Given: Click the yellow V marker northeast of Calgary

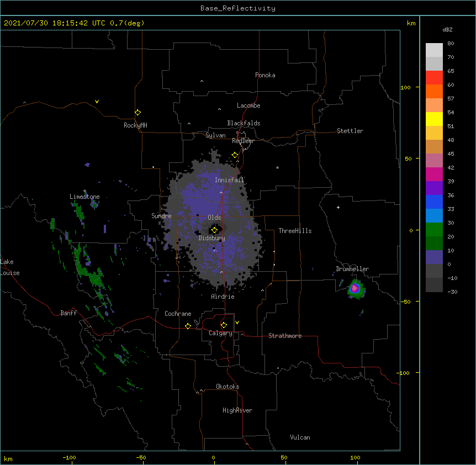Looking at the screenshot, I should (x=237, y=323).
